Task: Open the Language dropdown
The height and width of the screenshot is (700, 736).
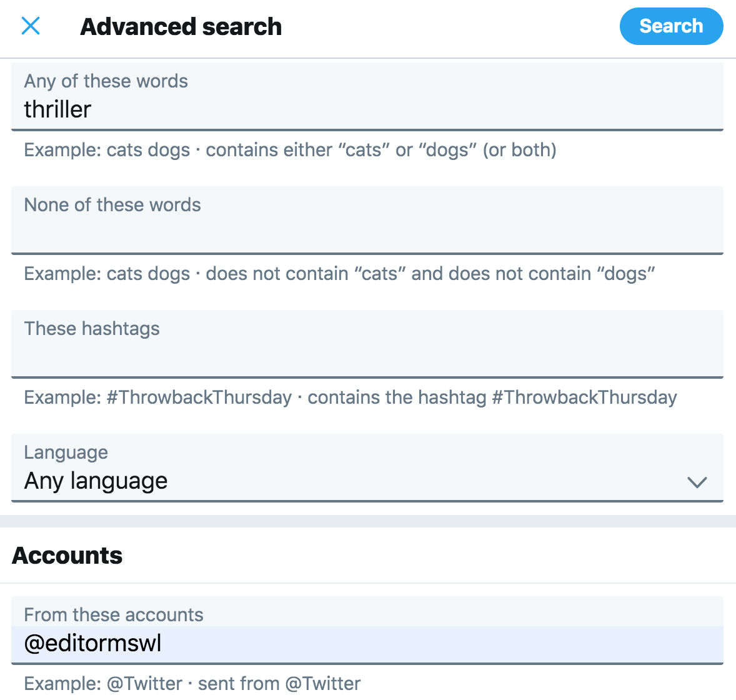Action: tap(367, 467)
